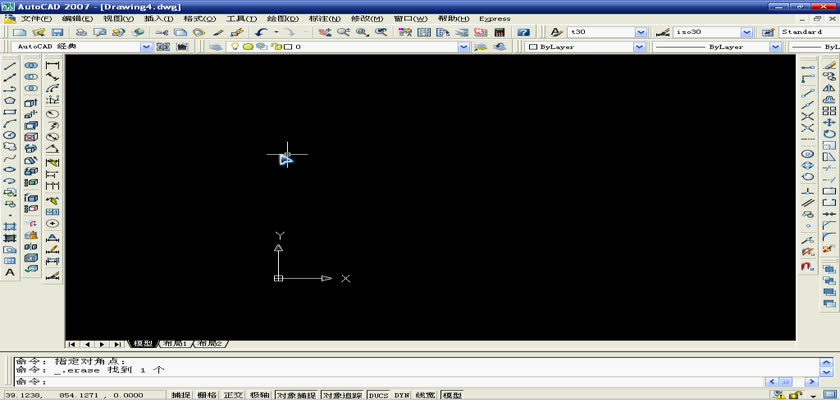The width and height of the screenshot is (840, 400).
Task: Select the Rectangle draw tool
Action: pyautogui.click(x=10, y=112)
